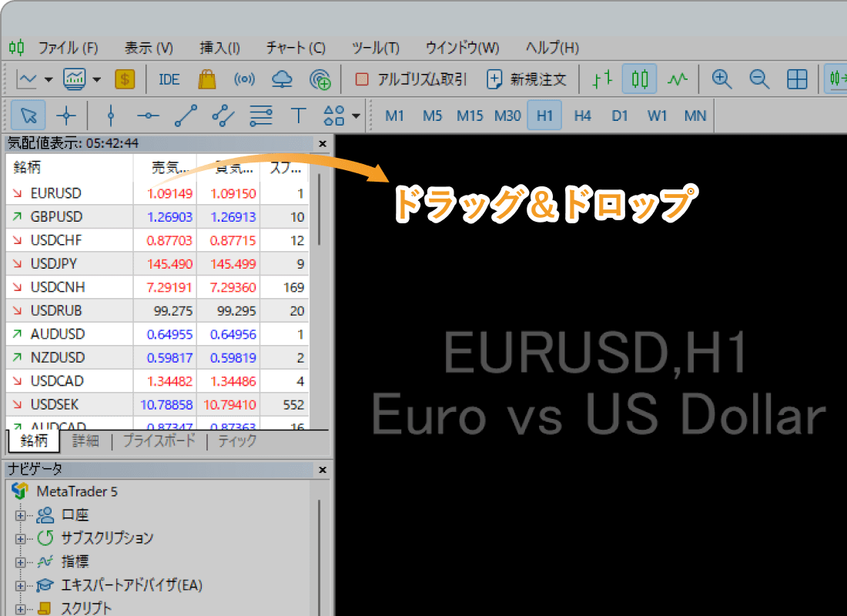
Task: Select MN timeframe
Action: pyautogui.click(x=695, y=115)
